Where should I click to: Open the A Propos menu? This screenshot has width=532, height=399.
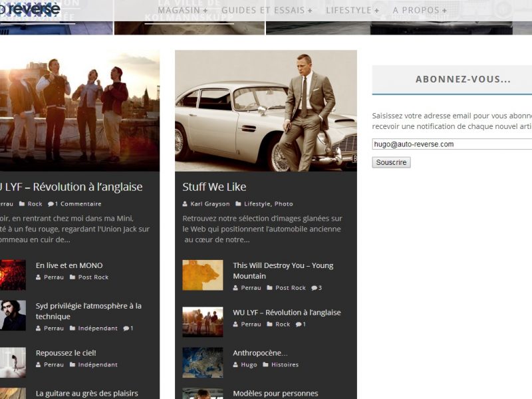[x=420, y=11]
